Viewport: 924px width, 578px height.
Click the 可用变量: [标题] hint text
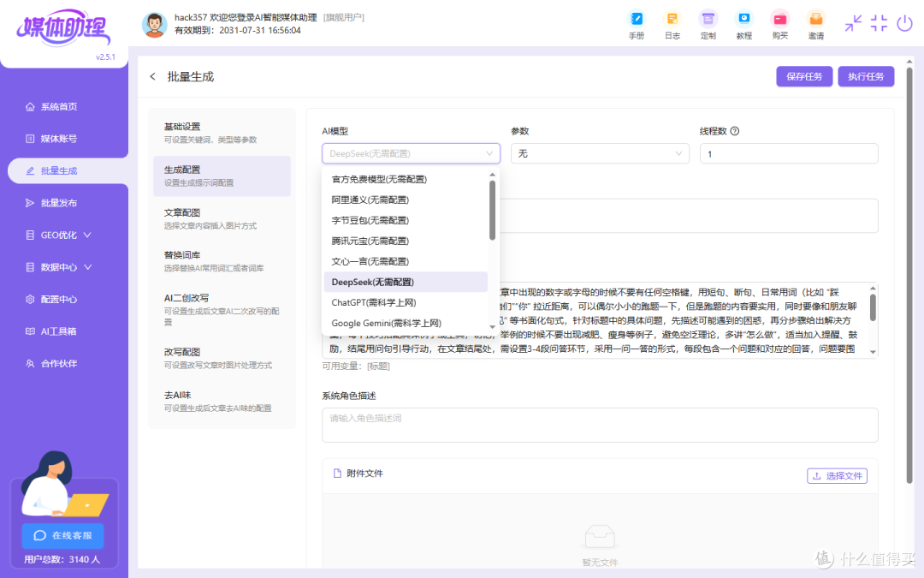(x=356, y=366)
